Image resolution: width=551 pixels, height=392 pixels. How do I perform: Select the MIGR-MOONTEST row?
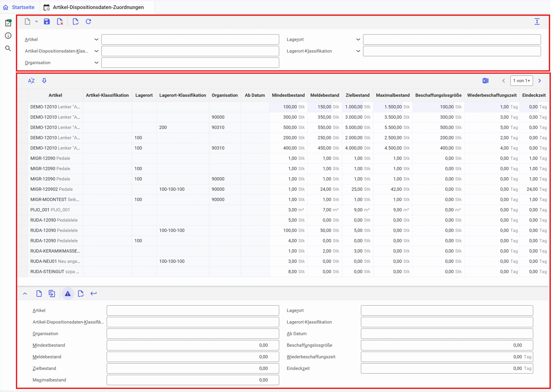click(x=283, y=199)
